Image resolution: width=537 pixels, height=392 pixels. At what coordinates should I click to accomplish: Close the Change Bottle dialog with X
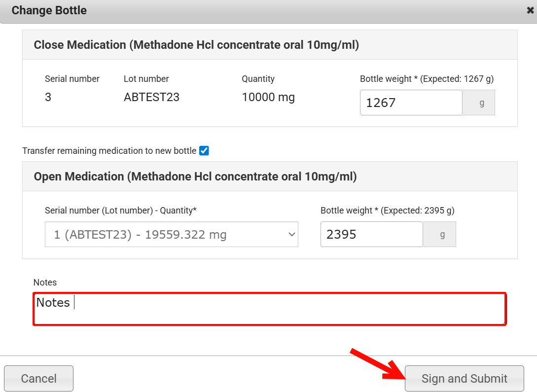[530, 10]
